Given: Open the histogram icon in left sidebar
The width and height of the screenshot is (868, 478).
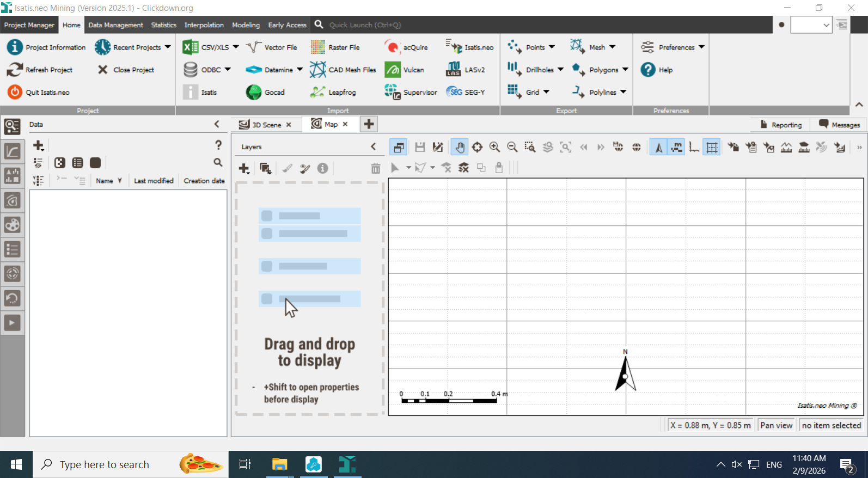Looking at the screenshot, I should coord(12,176).
